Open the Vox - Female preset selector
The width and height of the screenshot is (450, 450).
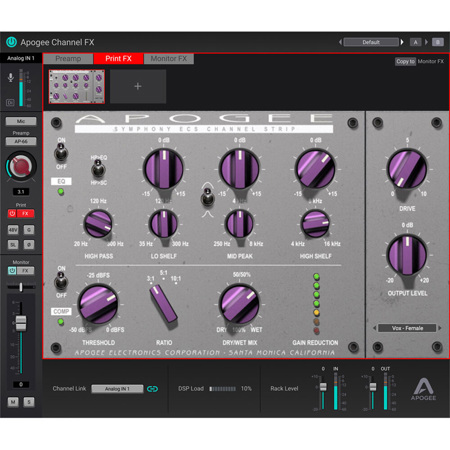[x=407, y=328]
